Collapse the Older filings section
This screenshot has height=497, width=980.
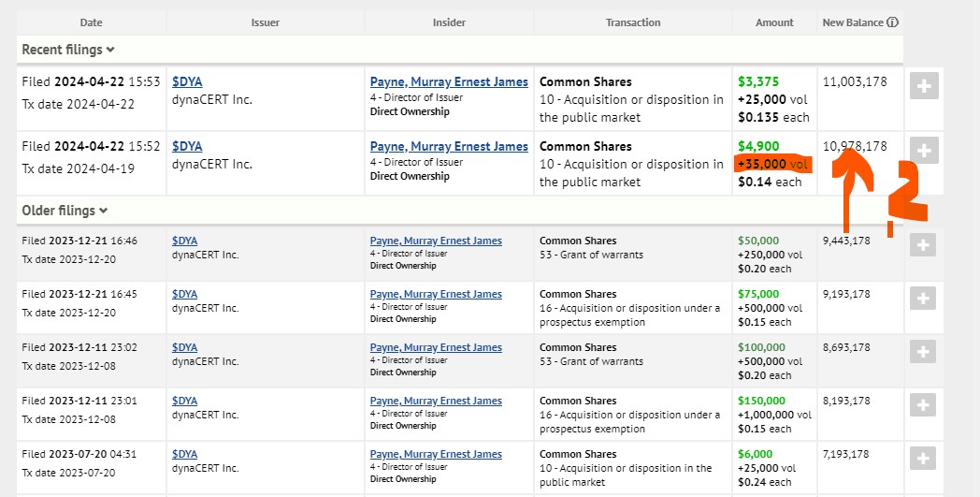65,212
